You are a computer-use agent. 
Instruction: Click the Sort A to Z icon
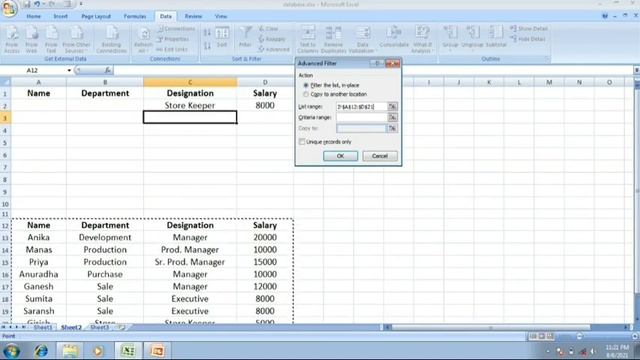tap(207, 33)
